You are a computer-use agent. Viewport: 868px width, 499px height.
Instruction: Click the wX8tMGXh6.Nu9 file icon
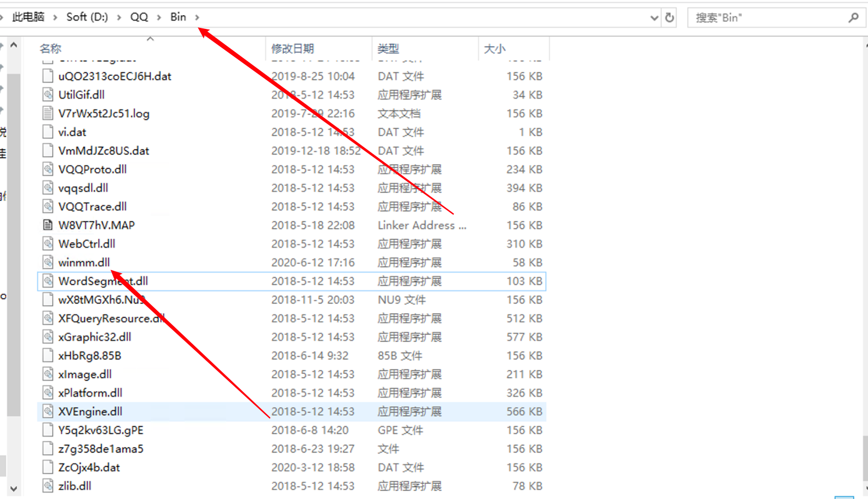tap(48, 300)
